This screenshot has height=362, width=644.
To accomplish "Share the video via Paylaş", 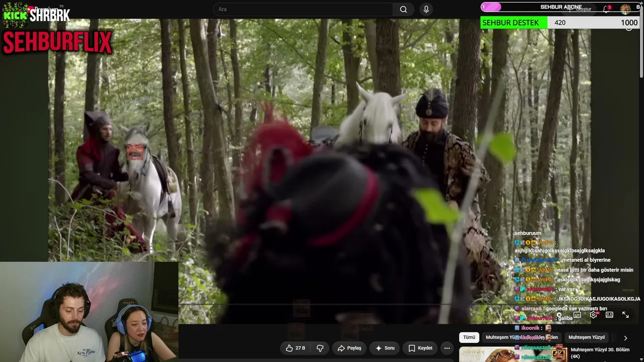I will point(349,348).
